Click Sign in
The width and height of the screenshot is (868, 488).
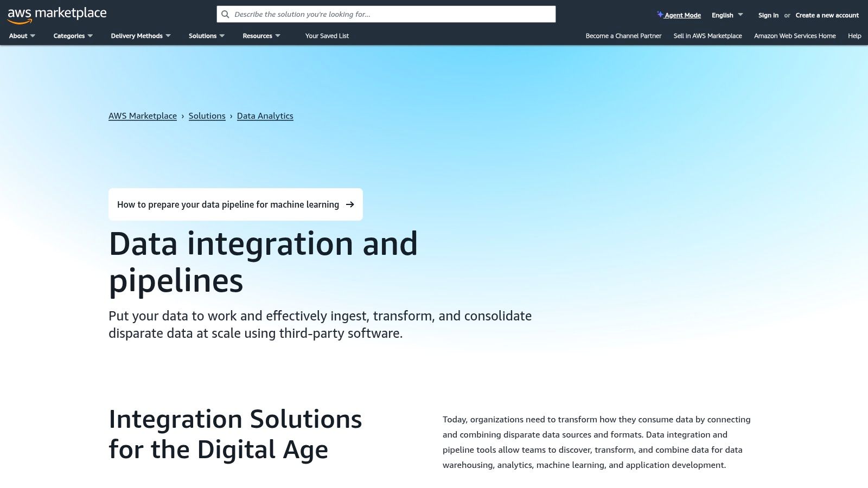pos(768,15)
